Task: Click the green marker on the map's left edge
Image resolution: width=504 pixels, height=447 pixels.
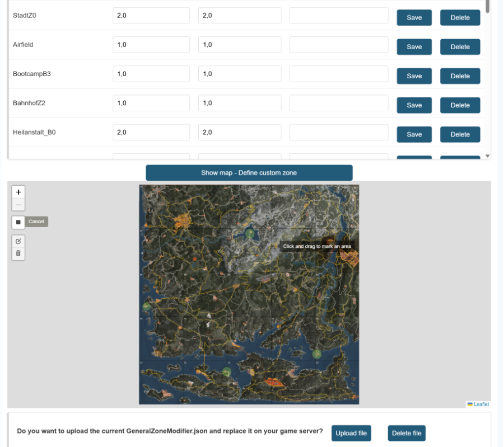Action: pyautogui.click(x=147, y=307)
